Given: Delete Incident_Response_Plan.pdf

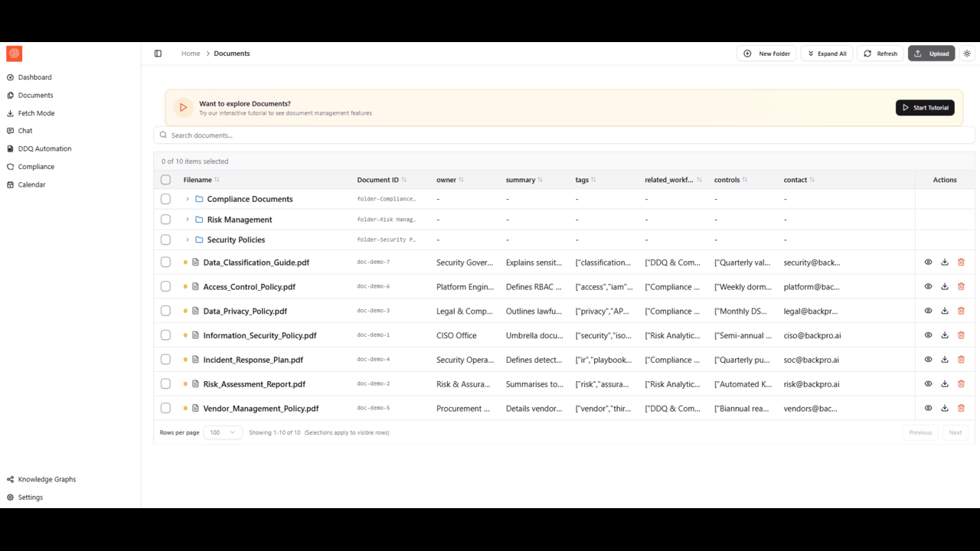Looking at the screenshot, I should (961, 360).
